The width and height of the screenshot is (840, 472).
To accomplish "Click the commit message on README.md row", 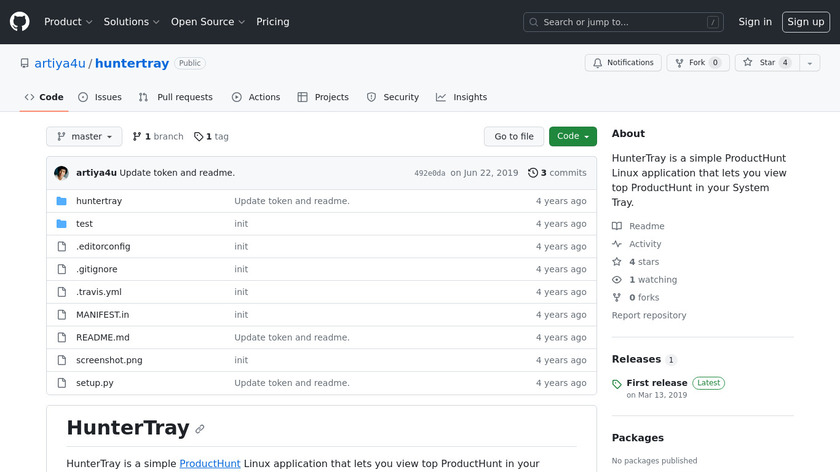I will click(291, 338).
